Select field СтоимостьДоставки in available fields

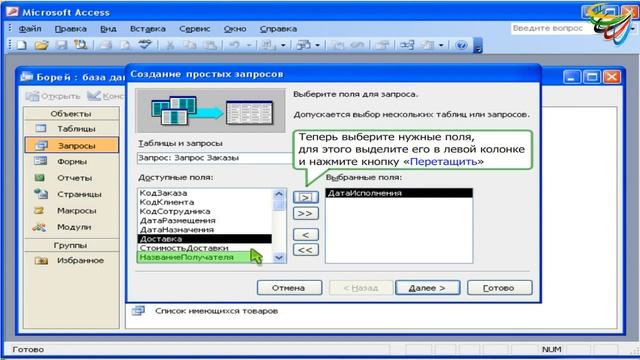(205, 248)
